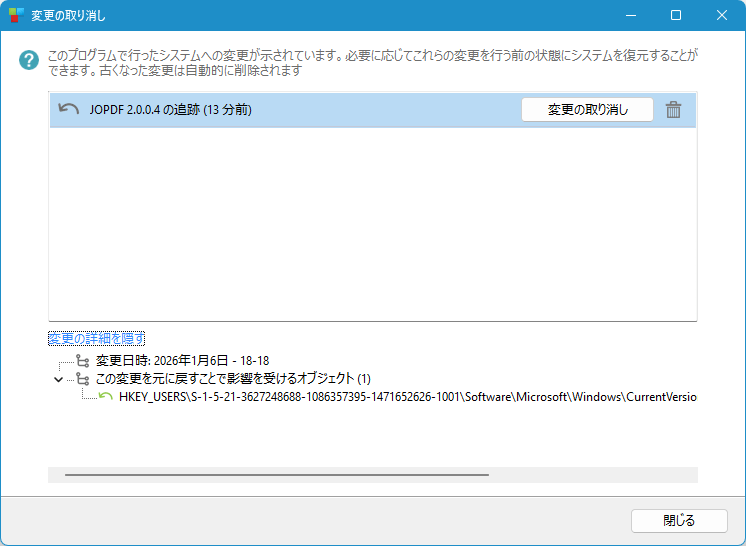Viewport: 746px width, 546px height.
Task: Click the blue question mark help icon
Action: 27,60
